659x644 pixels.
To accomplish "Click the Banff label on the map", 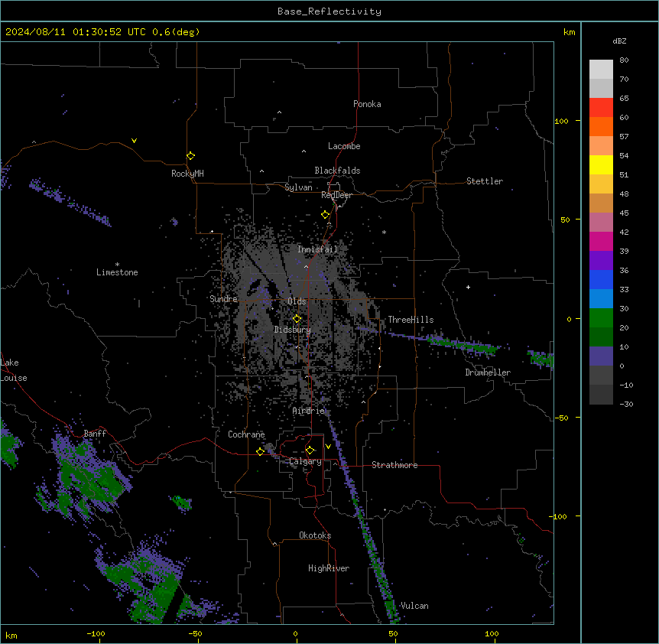I will tap(95, 434).
